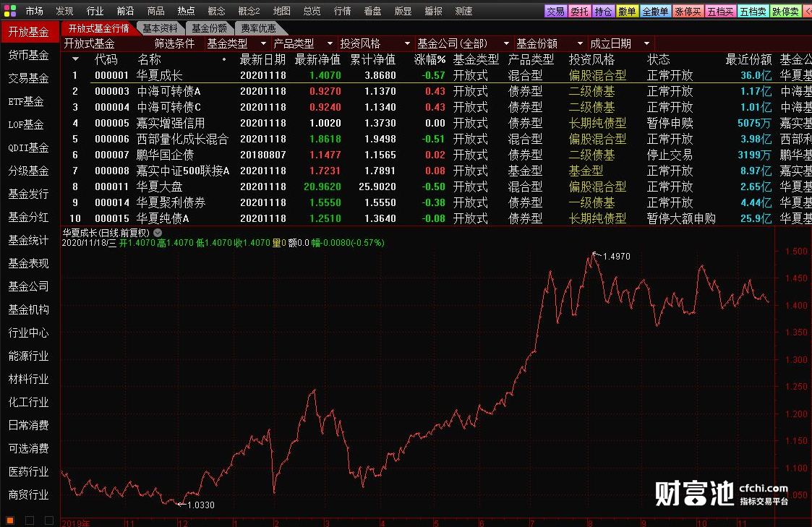Click the colorful app logo icon
812x527 pixels.
10,10
